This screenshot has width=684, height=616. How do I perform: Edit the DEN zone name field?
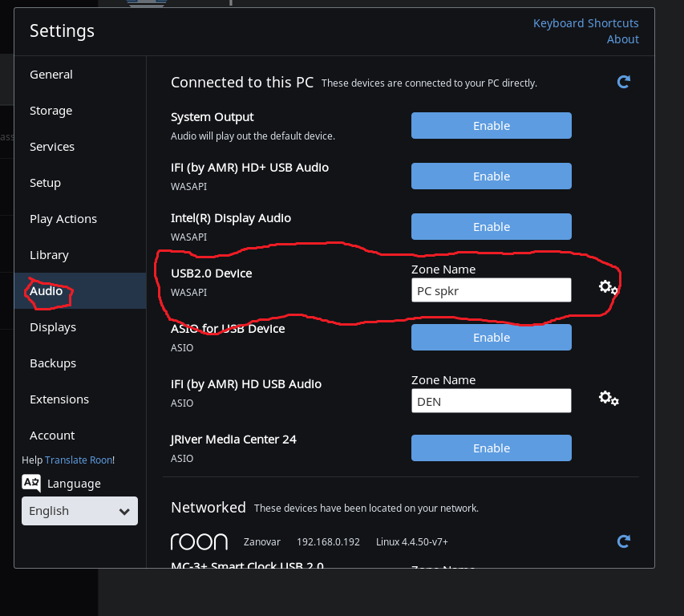point(492,401)
